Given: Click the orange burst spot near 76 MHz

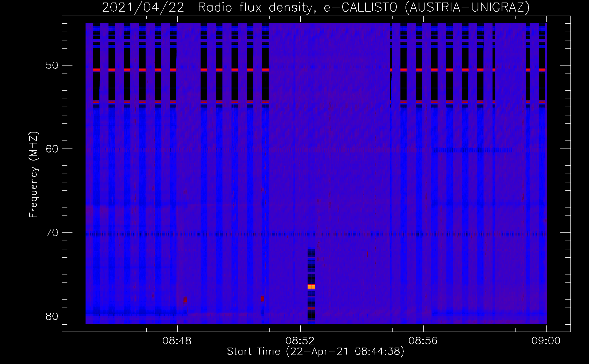Looking at the screenshot, I should [x=311, y=287].
